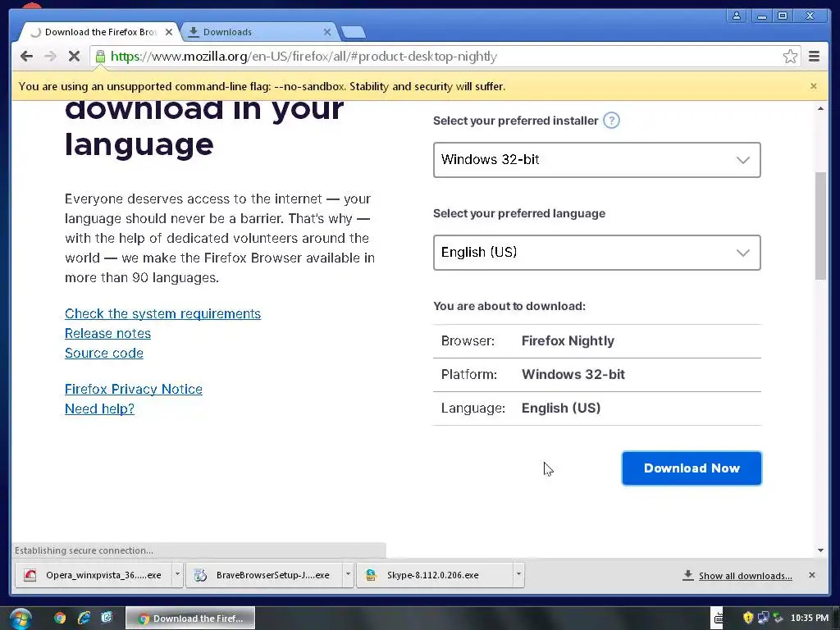
Task: Click the network tray icon
Action: pyautogui.click(x=764, y=619)
